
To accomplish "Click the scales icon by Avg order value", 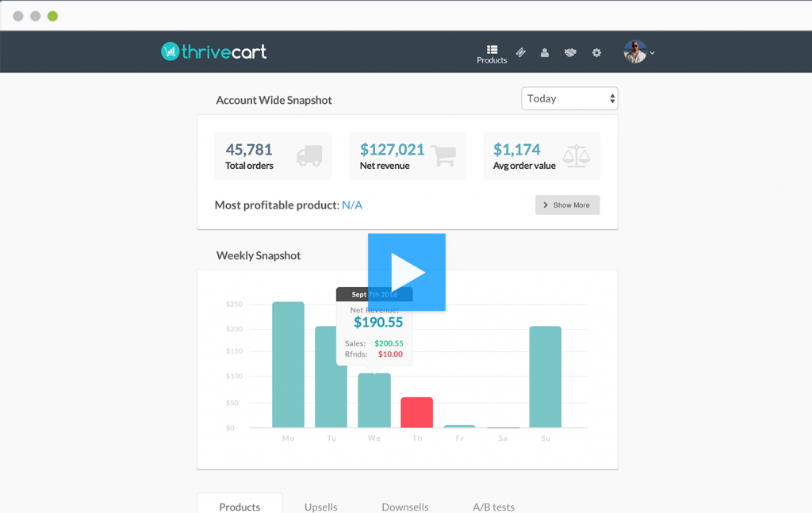I will pos(576,155).
